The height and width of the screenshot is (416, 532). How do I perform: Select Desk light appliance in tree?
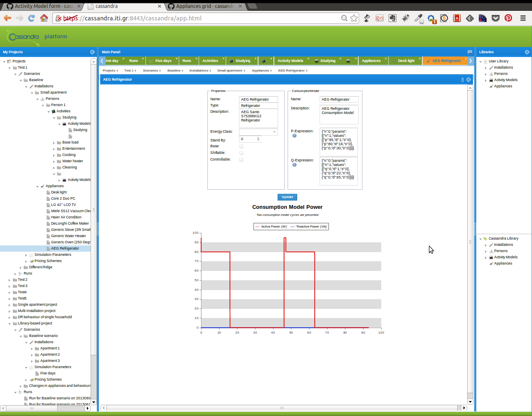[59, 192]
